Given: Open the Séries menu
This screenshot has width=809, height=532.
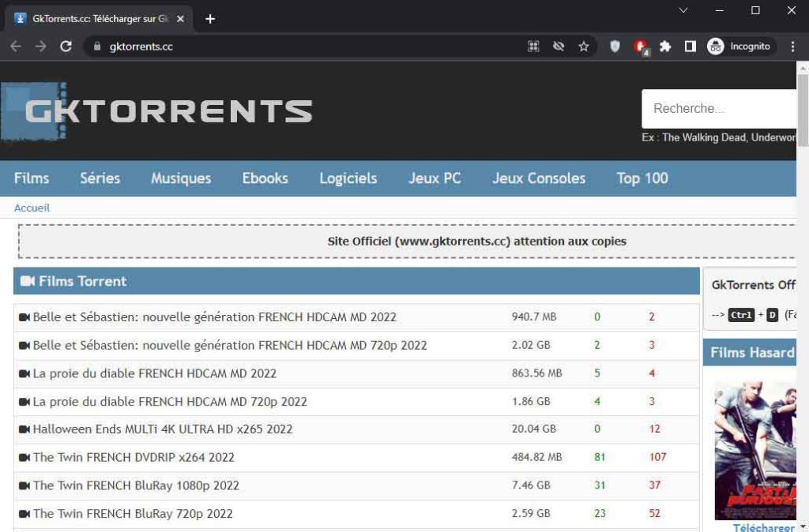Looking at the screenshot, I should tap(100, 178).
